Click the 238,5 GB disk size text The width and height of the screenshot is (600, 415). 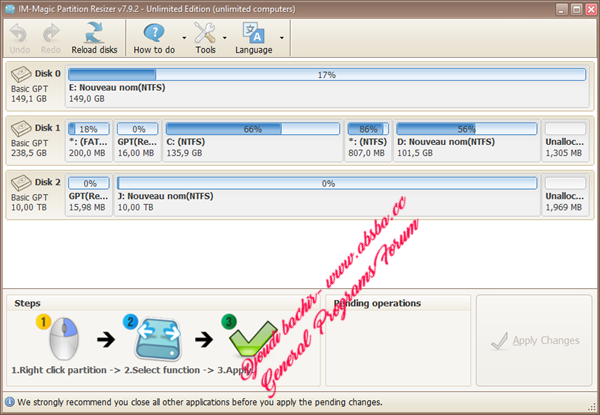point(29,153)
